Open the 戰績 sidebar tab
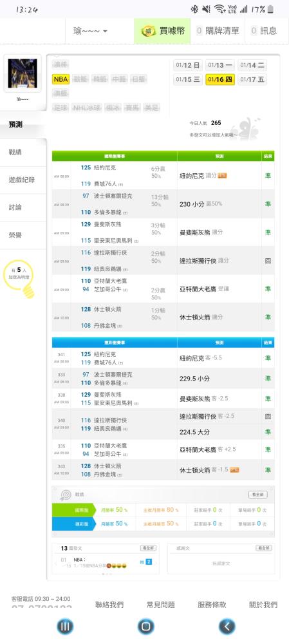This screenshot has width=289, height=644. tap(23, 153)
